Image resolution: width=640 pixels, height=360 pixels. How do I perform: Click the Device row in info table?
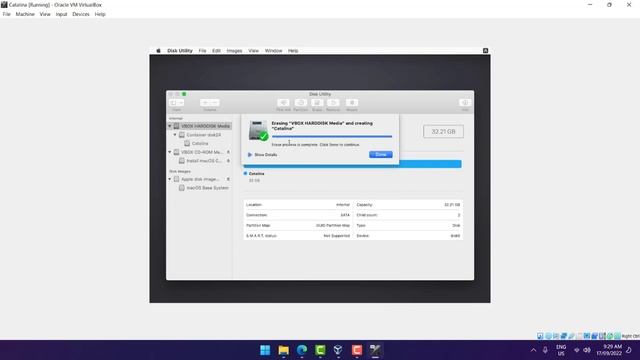[x=409, y=236]
